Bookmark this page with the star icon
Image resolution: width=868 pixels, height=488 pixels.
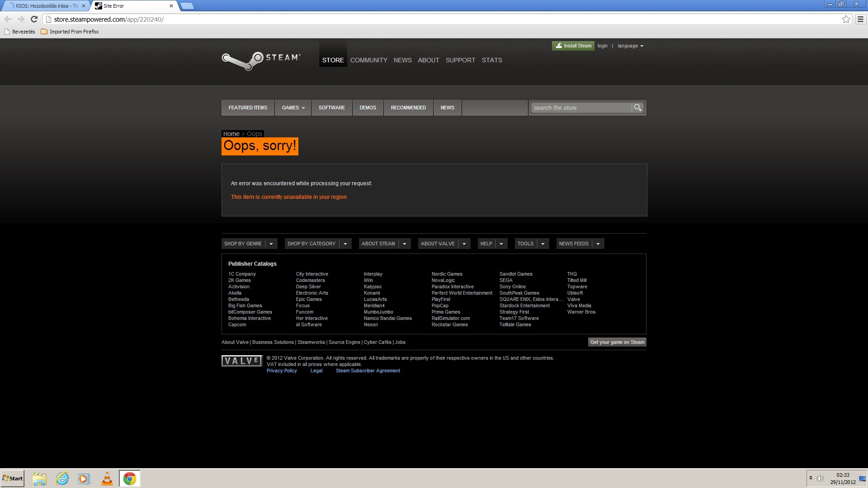(846, 19)
